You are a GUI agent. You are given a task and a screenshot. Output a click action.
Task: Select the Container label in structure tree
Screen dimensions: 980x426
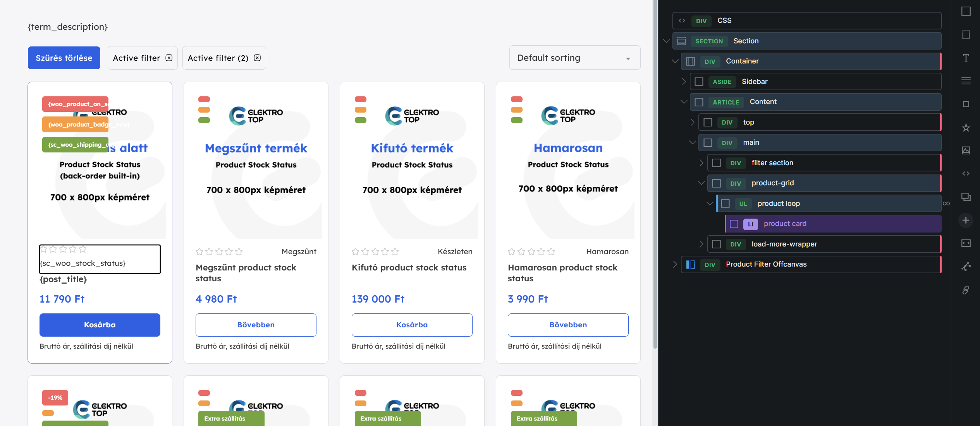[x=742, y=61]
